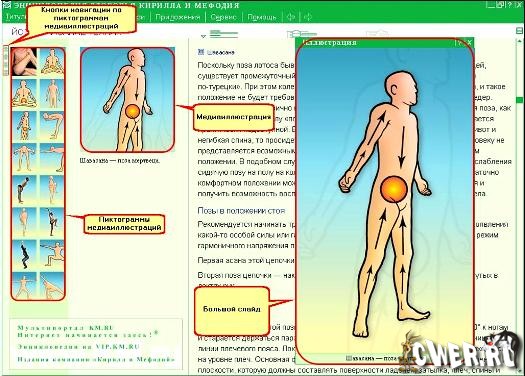
Task: Open the dark figure with raised knee thumbnail
Action: (52, 222)
